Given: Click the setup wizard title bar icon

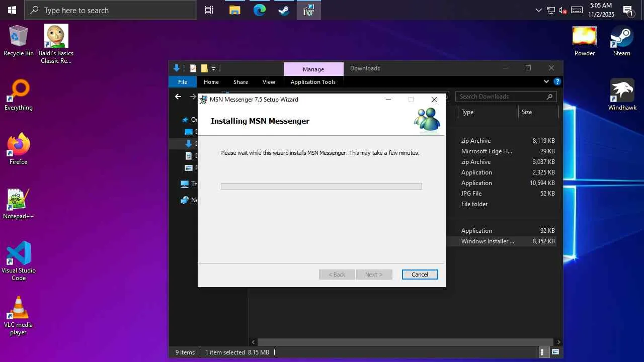Looking at the screenshot, I should 203,100.
